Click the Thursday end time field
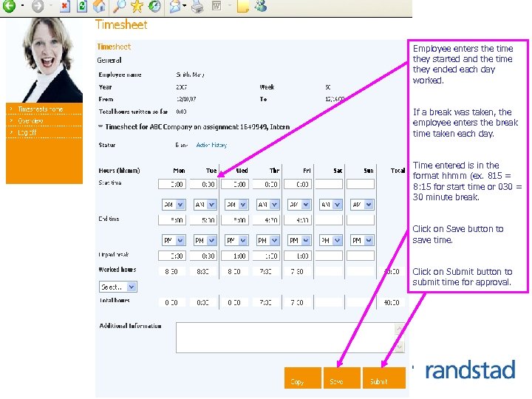 [266, 220]
